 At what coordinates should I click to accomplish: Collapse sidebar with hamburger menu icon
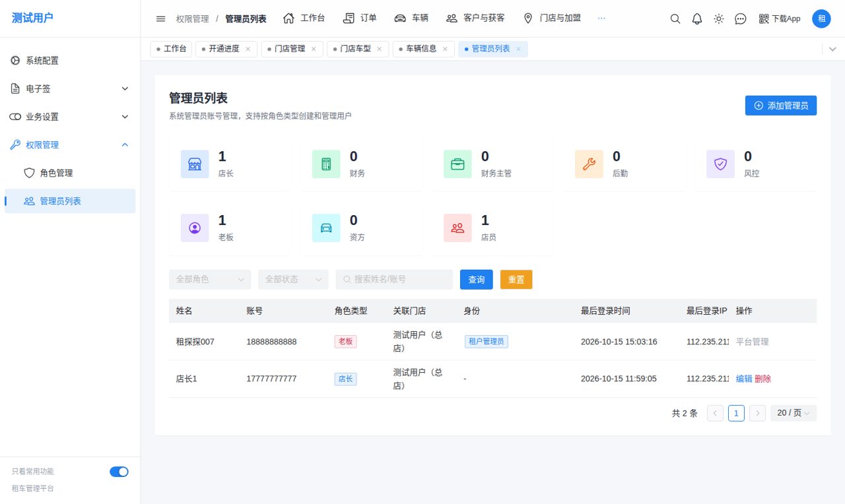160,18
